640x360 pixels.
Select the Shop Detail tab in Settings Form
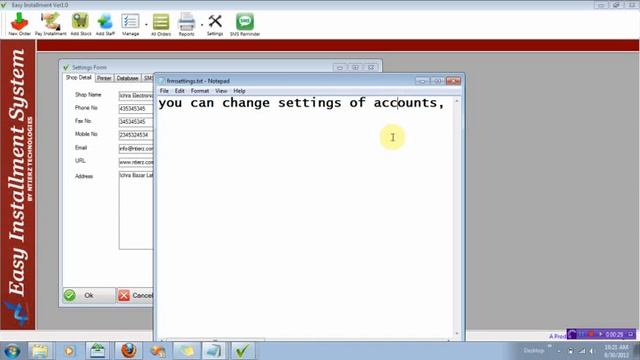point(78,78)
